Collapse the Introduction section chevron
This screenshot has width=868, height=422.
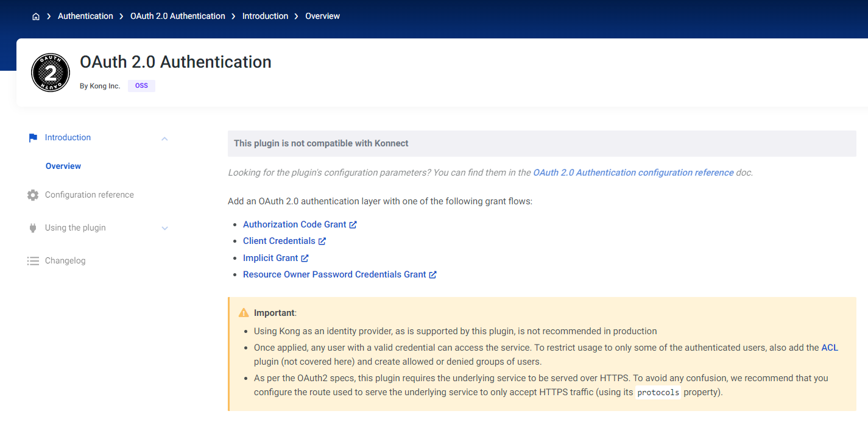(164, 138)
